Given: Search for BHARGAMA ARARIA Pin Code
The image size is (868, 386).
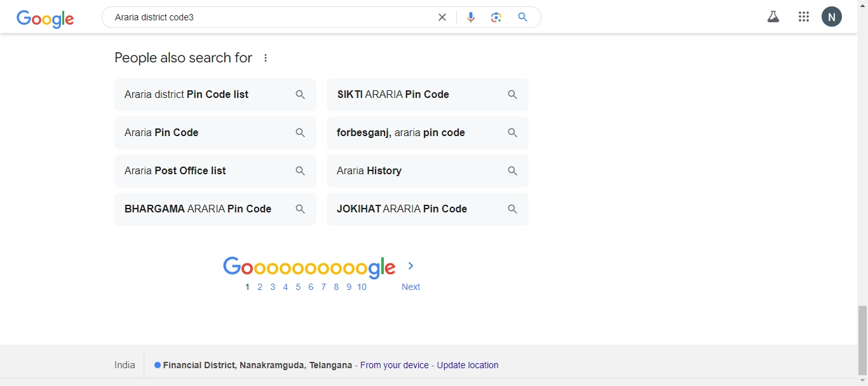Looking at the screenshot, I should (x=215, y=209).
